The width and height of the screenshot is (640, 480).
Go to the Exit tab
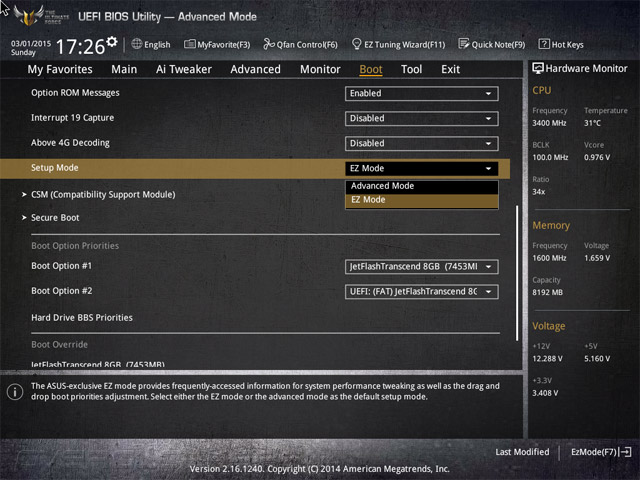coord(451,69)
